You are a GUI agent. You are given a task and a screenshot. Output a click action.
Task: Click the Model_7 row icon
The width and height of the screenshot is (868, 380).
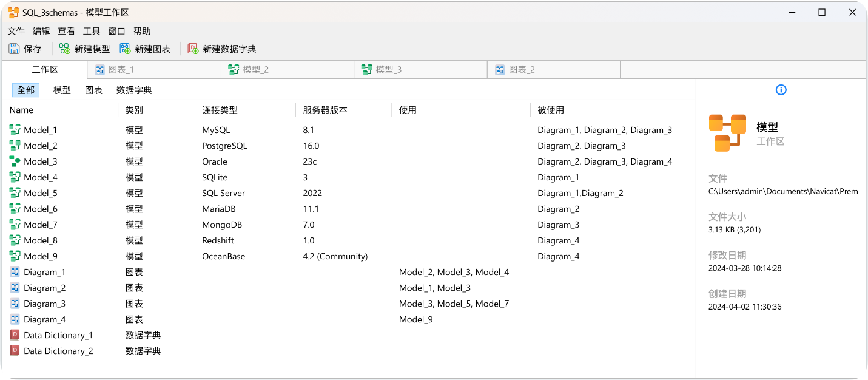click(15, 225)
